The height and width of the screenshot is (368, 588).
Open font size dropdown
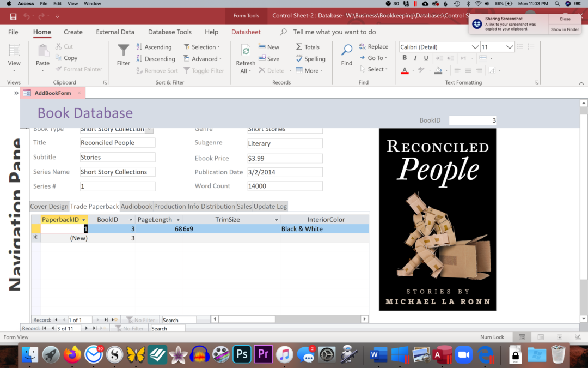(509, 47)
